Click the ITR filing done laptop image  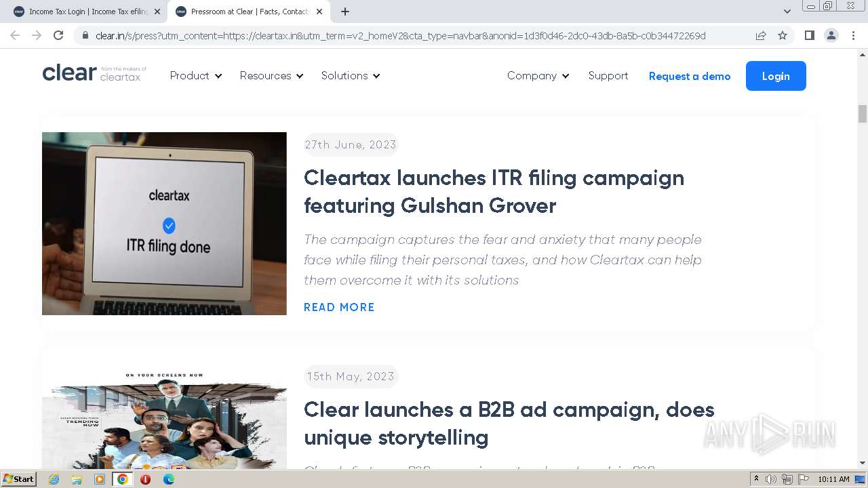click(164, 224)
